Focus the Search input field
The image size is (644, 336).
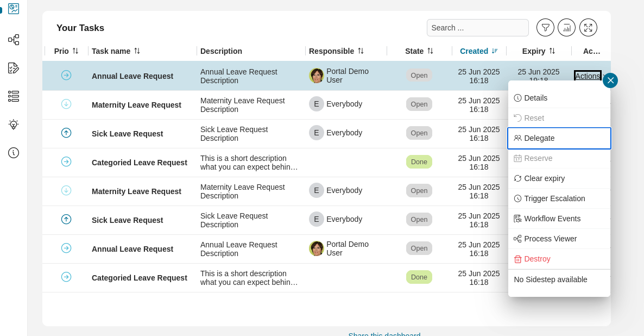478,28
